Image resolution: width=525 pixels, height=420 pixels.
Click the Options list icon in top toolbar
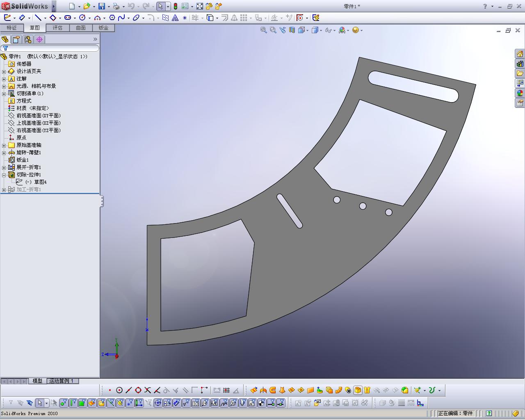tap(185, 6)
